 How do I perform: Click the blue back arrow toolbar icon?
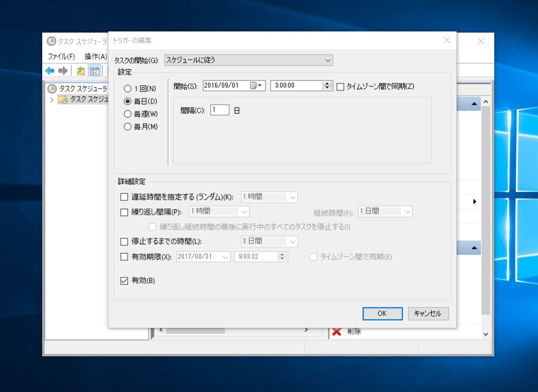[50, 71]
